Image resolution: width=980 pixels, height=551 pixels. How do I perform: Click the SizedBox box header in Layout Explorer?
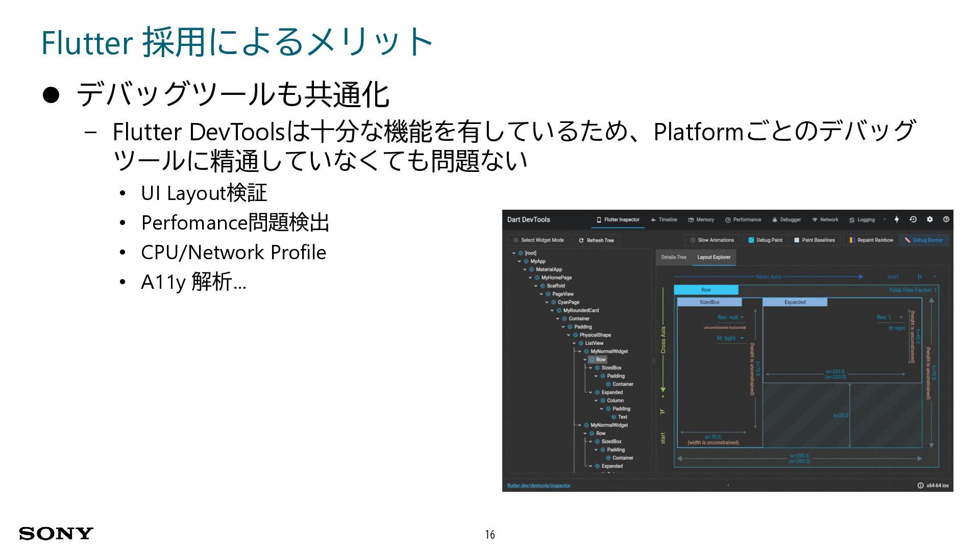pos(709,302)
